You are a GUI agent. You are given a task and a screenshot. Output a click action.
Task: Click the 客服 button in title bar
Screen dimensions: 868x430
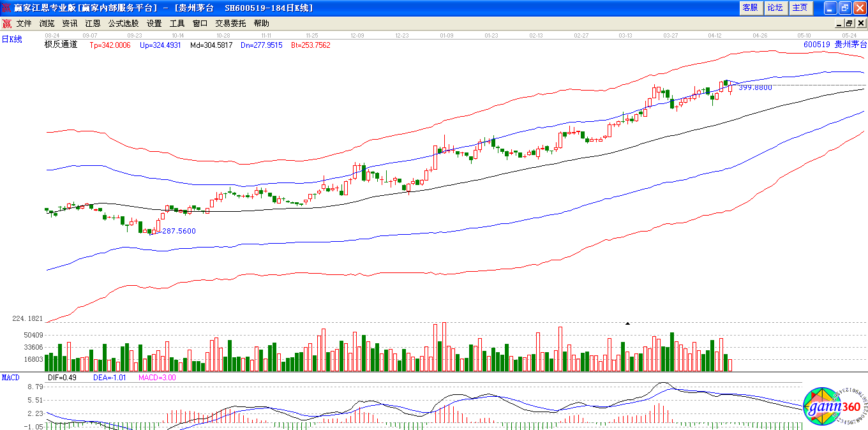click(x=751, y=8)
